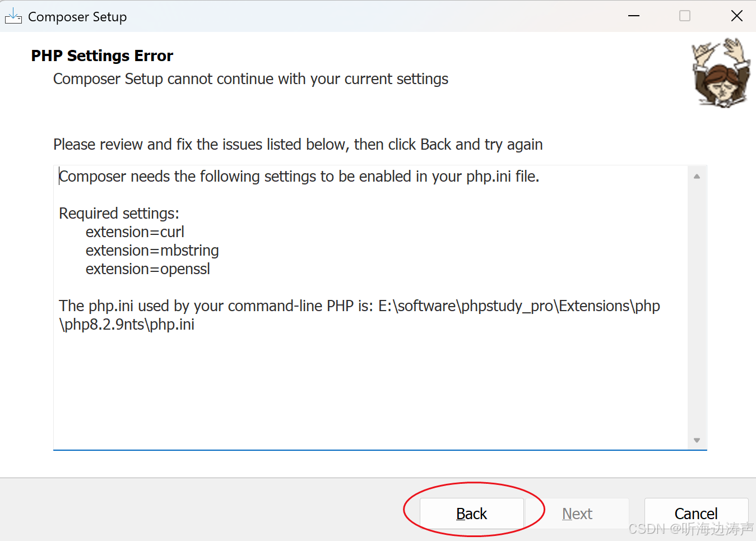The image size is (756, 541).
Task: Click the 'PHP Settings Error' heading
Action: [x=102, y=56]
